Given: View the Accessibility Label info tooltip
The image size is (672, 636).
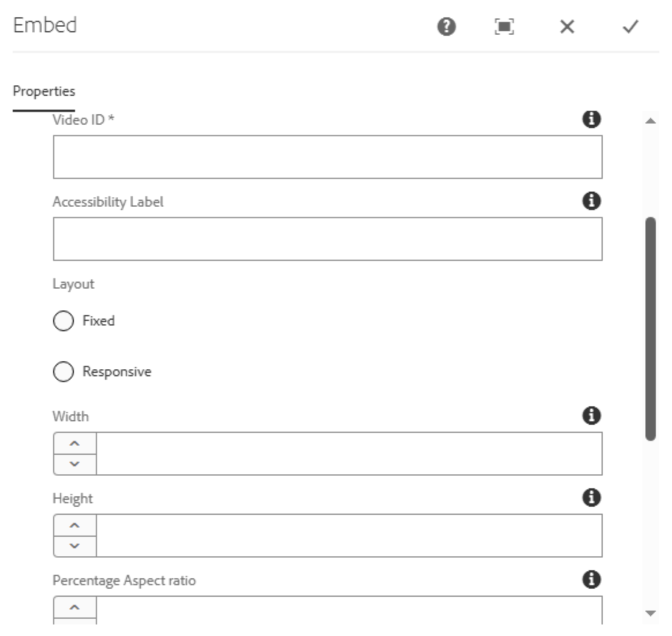Looking at the screenshot, I should 592,200.
